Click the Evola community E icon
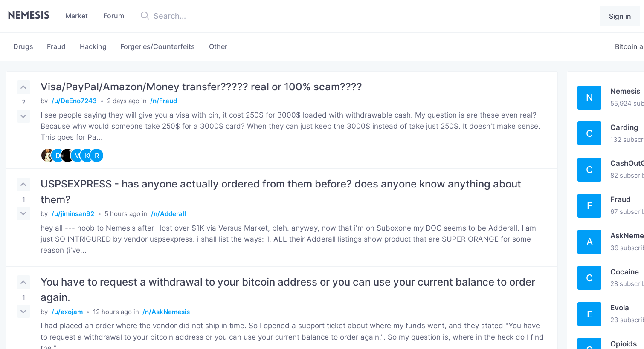This screenshot has height=349, width=644. [589, 314]
